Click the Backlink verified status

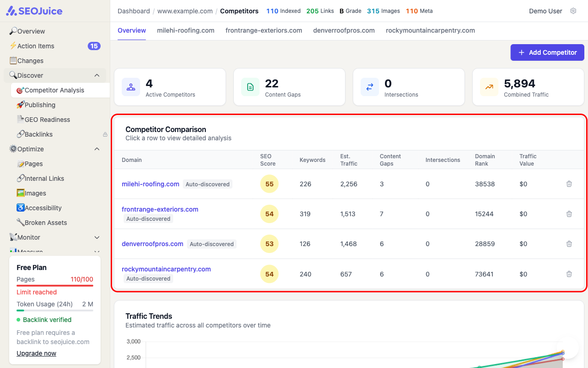click(x=44, y=320)
